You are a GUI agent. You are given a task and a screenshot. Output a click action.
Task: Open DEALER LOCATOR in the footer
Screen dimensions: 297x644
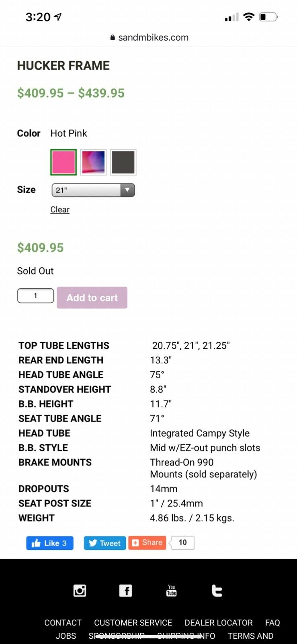219,623
